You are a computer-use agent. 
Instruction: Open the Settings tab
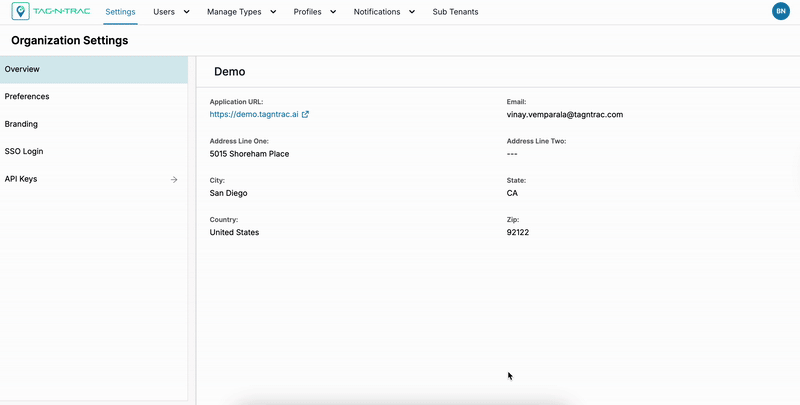pyautogui.click(x=120, y=12)
